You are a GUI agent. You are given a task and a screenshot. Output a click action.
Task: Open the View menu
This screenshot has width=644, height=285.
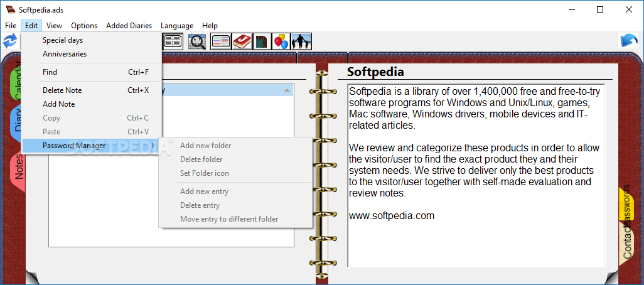pyautogui.click(x=54, y=26)
